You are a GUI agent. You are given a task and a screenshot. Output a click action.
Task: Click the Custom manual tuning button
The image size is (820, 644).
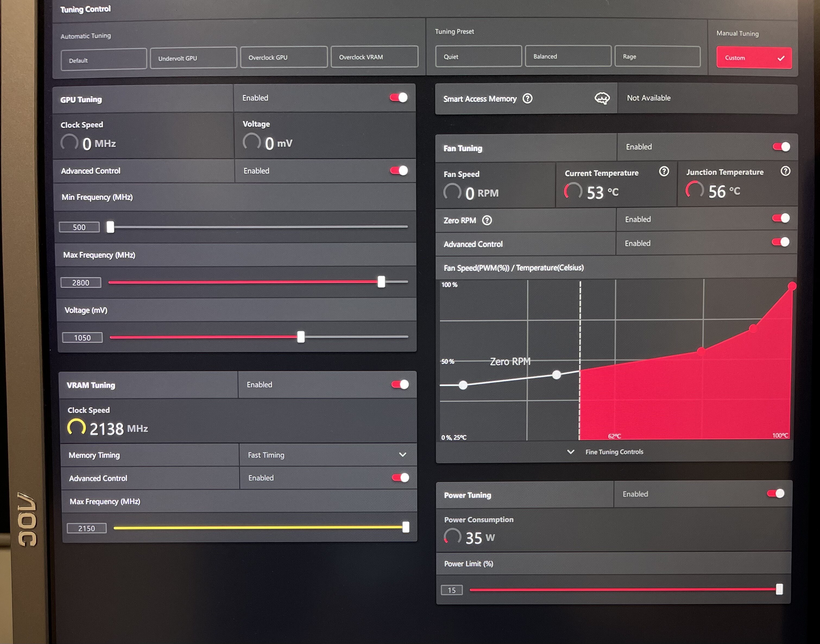coord(754,57)
